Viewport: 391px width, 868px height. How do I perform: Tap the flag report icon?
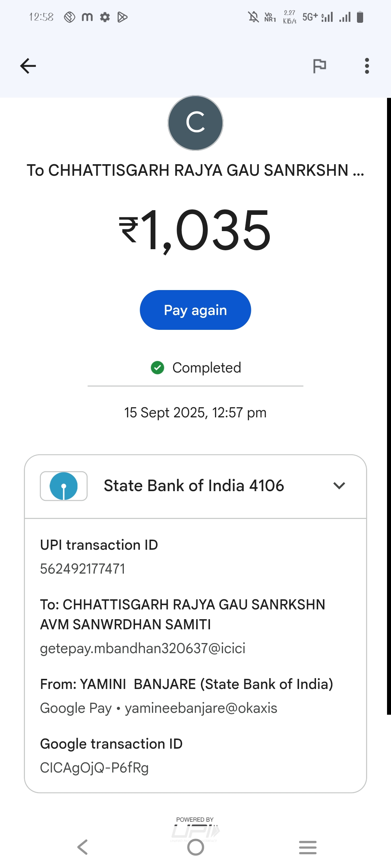[x=319, y=66]
